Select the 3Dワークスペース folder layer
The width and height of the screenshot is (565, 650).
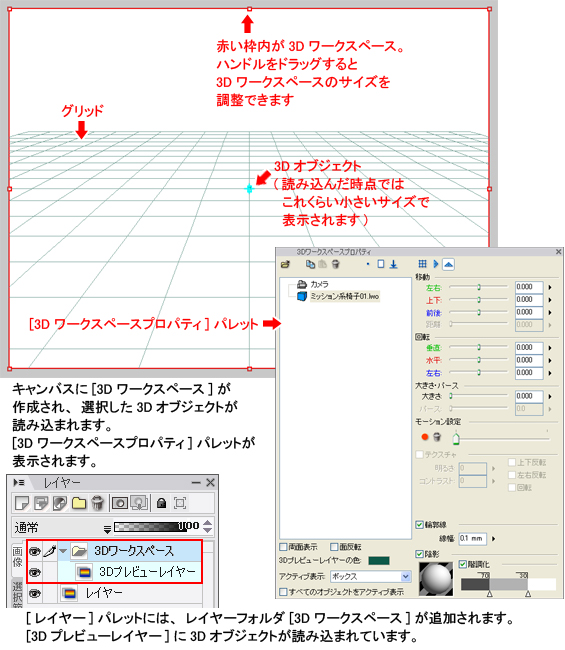pos(130,551)
